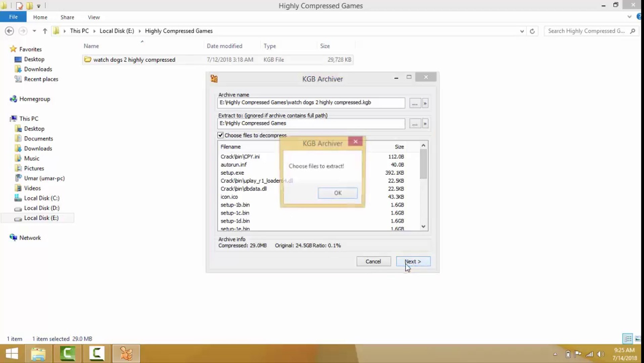Click the file list scrollbar up arrow

423,146
